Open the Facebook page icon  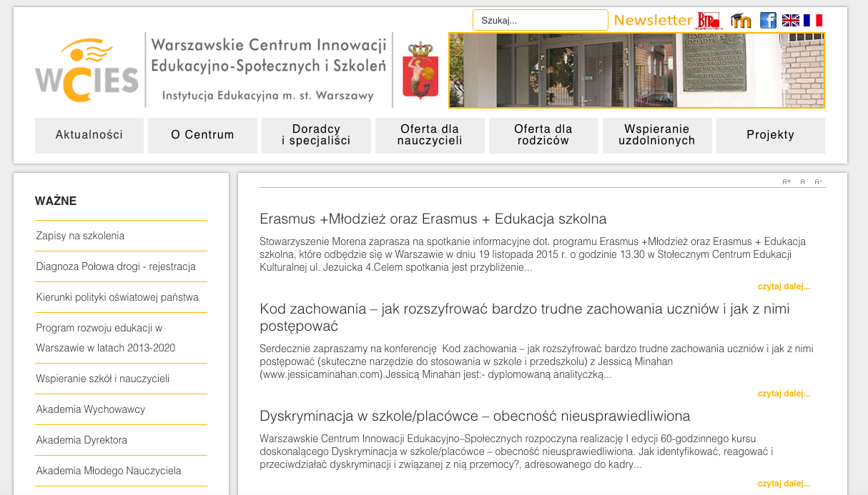768,20
